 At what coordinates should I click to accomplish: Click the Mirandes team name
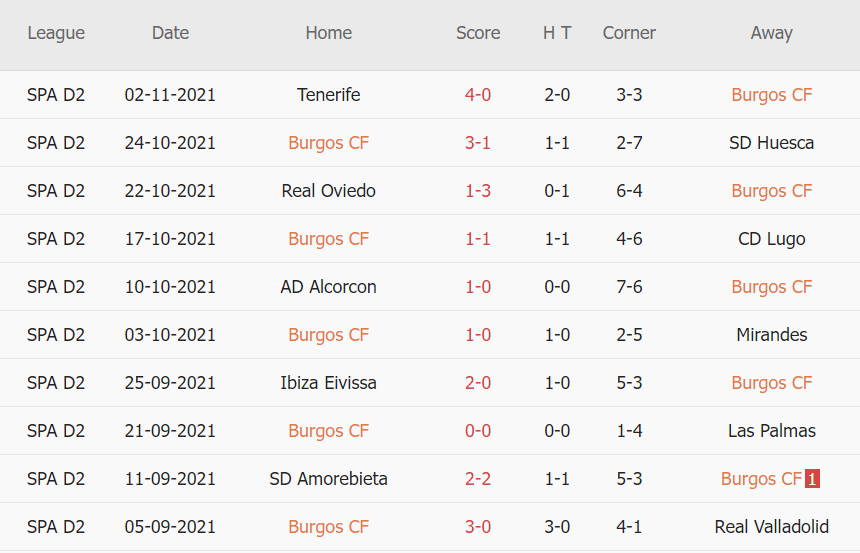pos(771,335)
